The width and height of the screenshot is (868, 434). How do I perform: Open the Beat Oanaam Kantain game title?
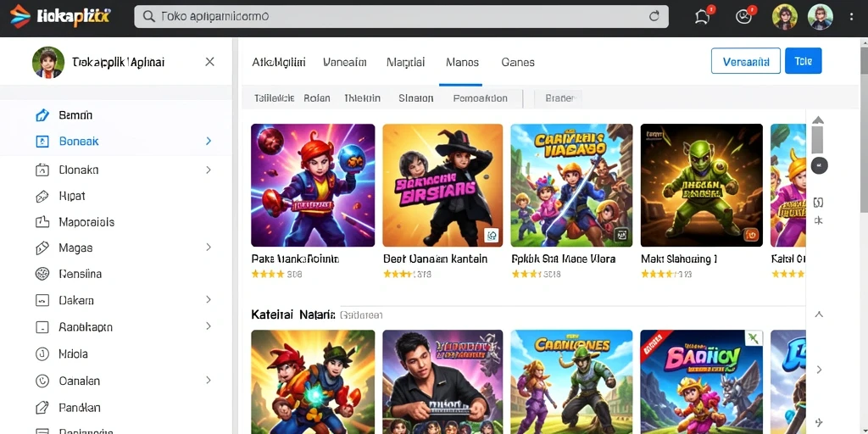(x=435, y=259)
